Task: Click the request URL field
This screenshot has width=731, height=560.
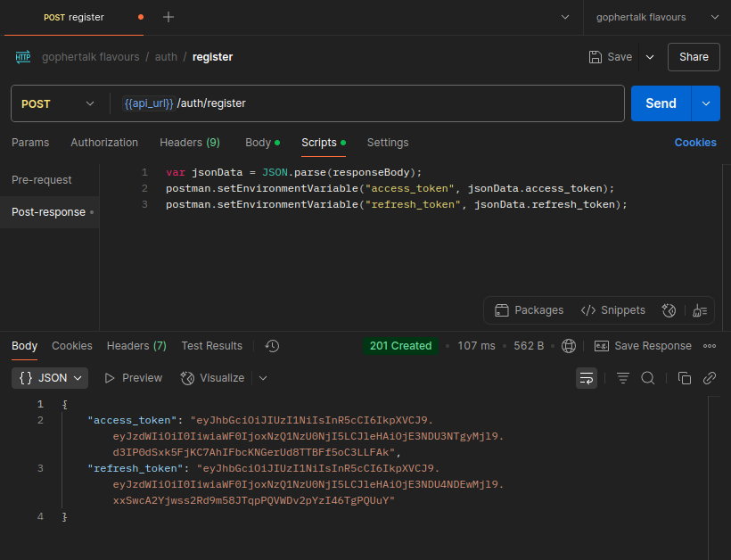Action: [x=368, y=103]
